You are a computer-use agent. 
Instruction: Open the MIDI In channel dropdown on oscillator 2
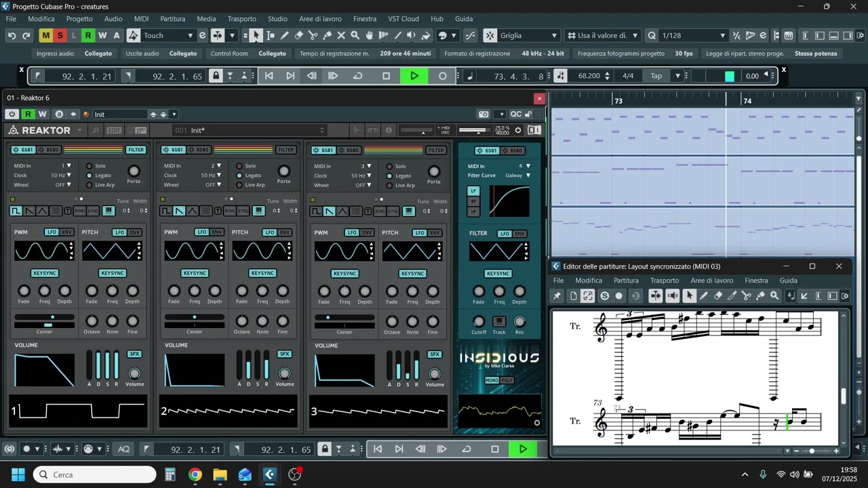(216, 166)
